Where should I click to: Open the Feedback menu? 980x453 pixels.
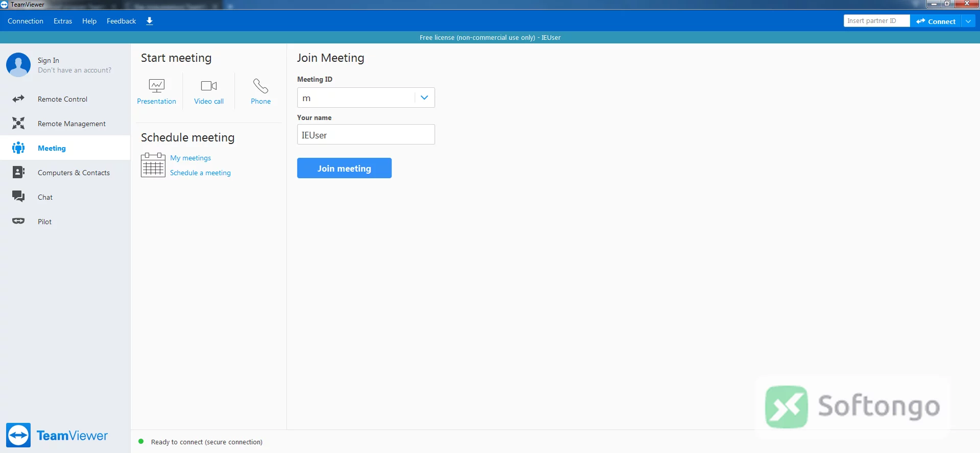pos(121,21)
